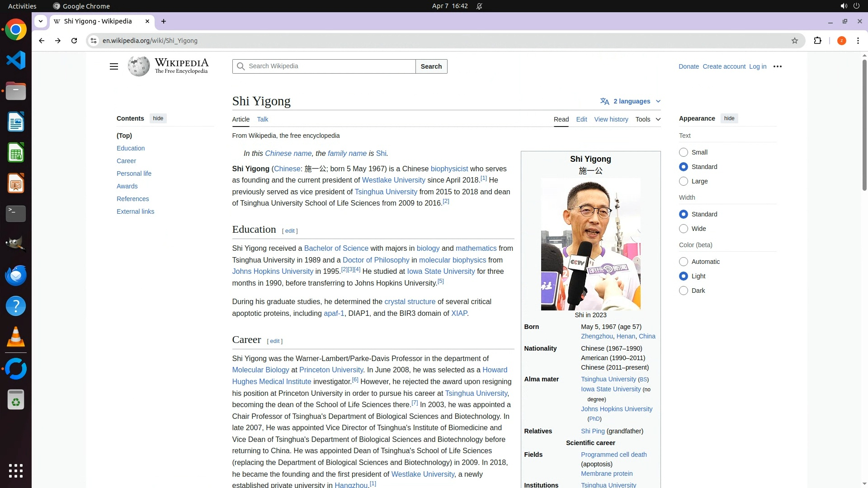Launch Visual Studio Code from dock
Image resolution: width=868 pixels, height=488 pixels.
point(16,60)
